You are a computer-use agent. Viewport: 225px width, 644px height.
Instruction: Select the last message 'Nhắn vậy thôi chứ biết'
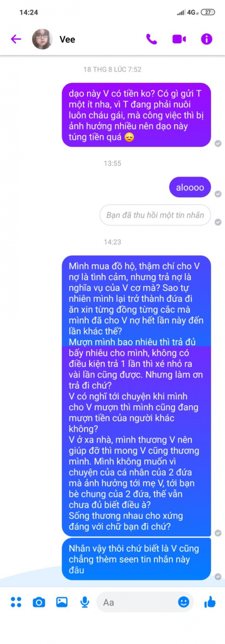tap(136, 559)
